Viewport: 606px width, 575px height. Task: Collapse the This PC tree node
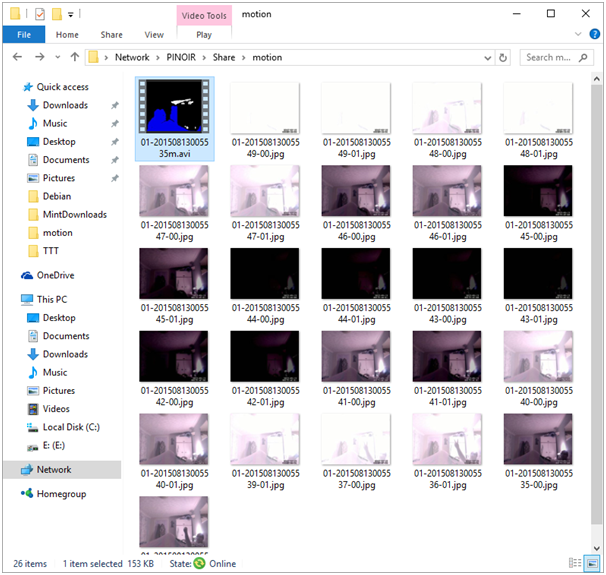[x=11, y=299]
